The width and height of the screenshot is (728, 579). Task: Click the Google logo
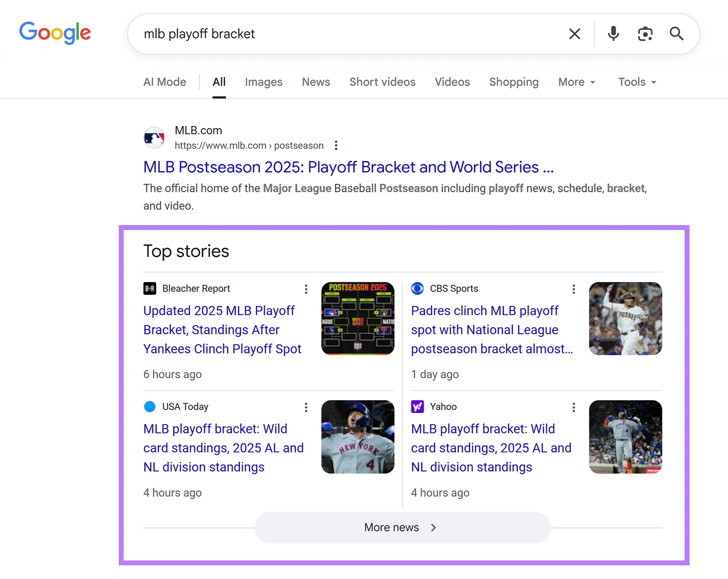pyautogui.click(x=55, y=33)
